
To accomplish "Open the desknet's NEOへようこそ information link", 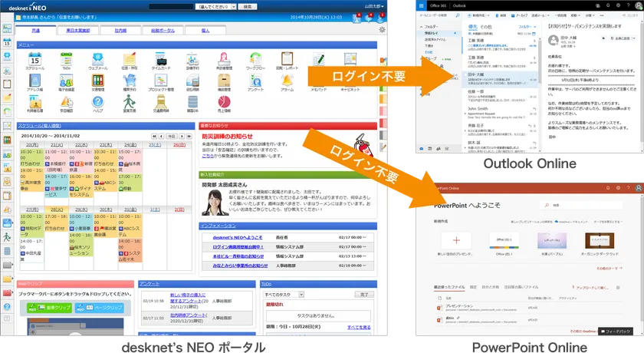I will [238, 237].
